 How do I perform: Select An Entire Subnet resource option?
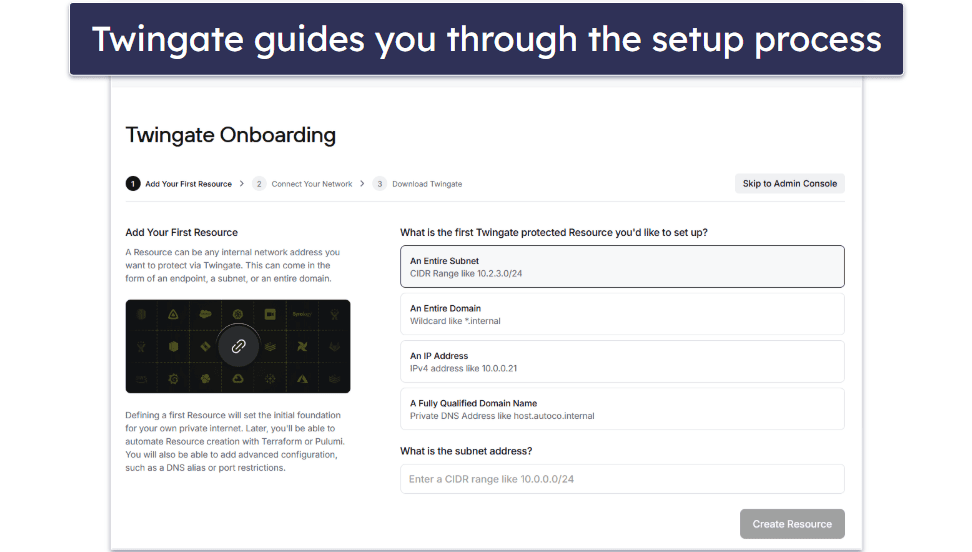[x=622, y=267]
